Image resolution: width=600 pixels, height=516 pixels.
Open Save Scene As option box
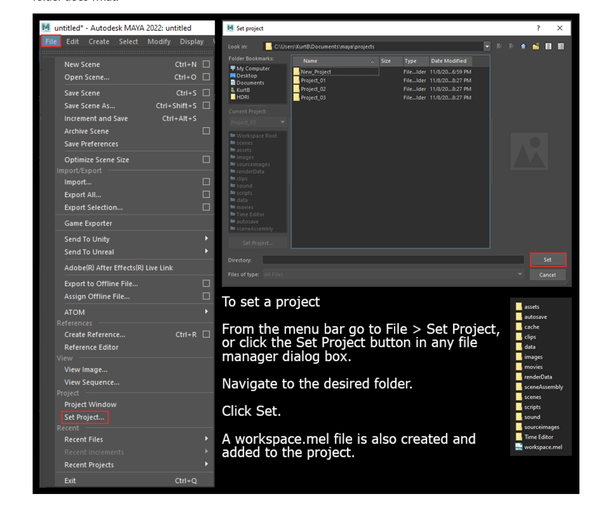coord(206,105)
